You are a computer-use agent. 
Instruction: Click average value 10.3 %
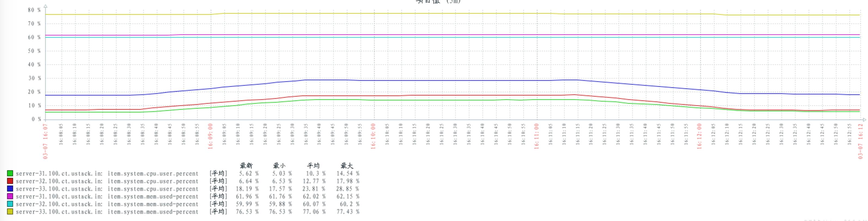[316, 174]
